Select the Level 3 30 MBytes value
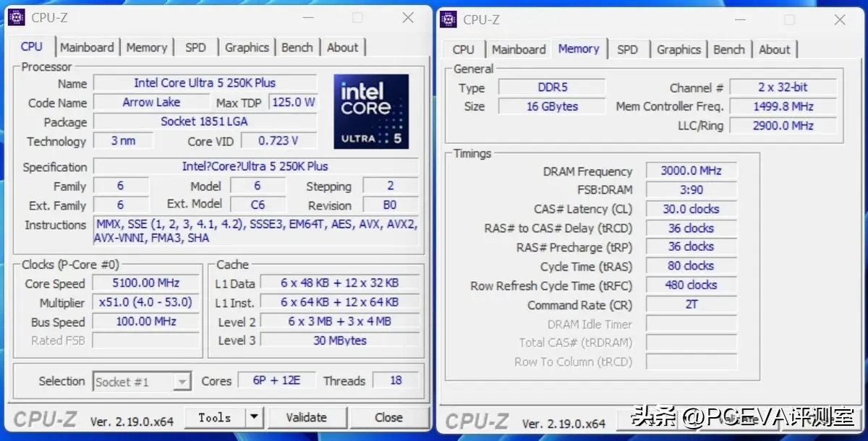The image size is (868, 441). pos(340,341)
